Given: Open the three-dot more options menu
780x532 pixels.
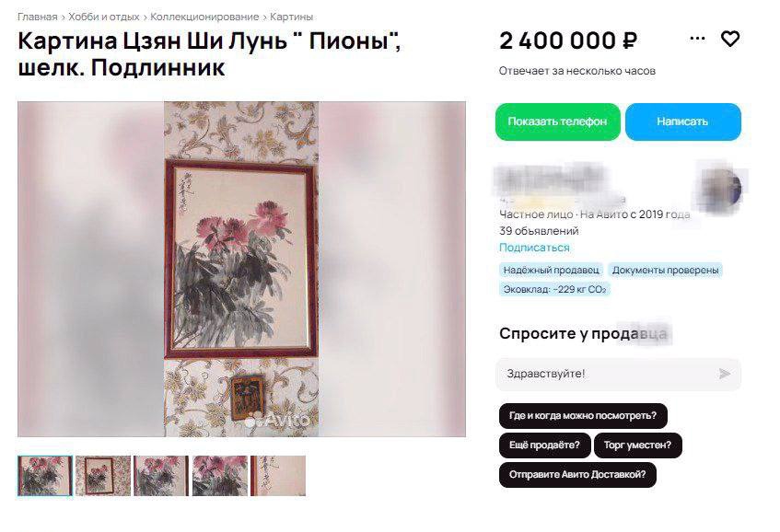Looking at the screenshot, I should [x=697, y=39].
